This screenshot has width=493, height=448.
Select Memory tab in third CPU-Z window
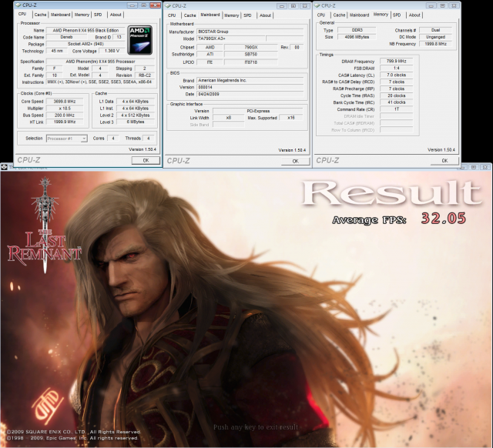(381, 15)
